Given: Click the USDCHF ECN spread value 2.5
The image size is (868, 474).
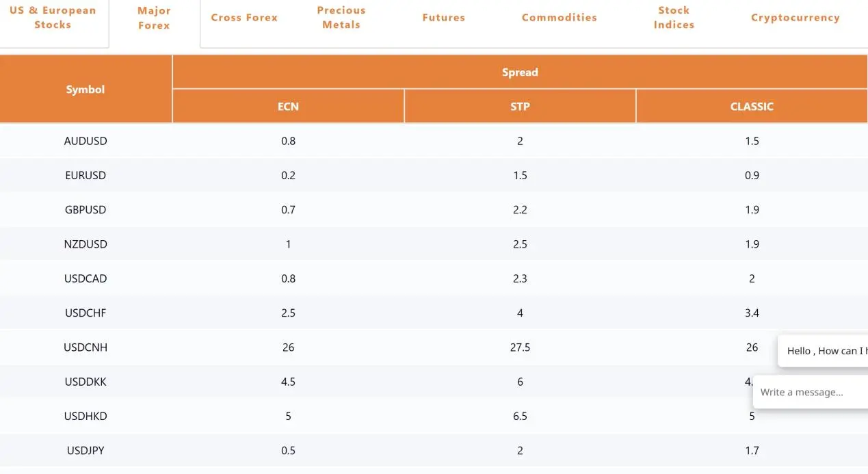Looking at the screenshot, I should tap(288, 313).
